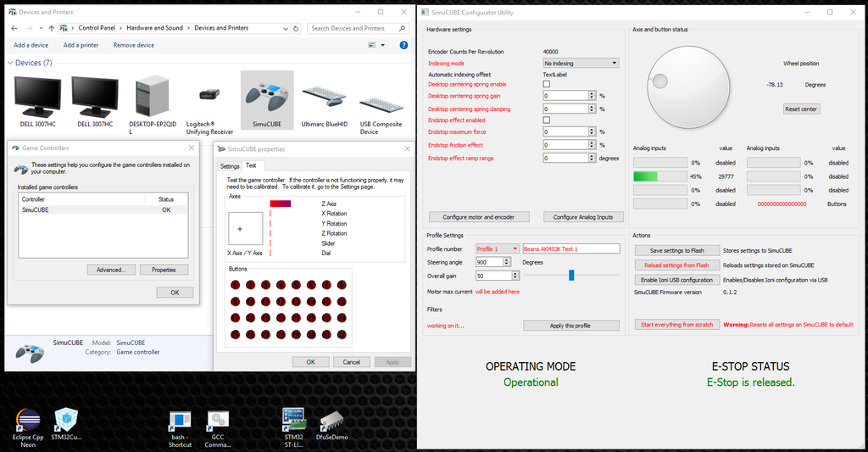Open Eclipse Cpp Neon desktop shortcut
The width and height of the screenshot is (868, 452).
[x=28, y=428]
